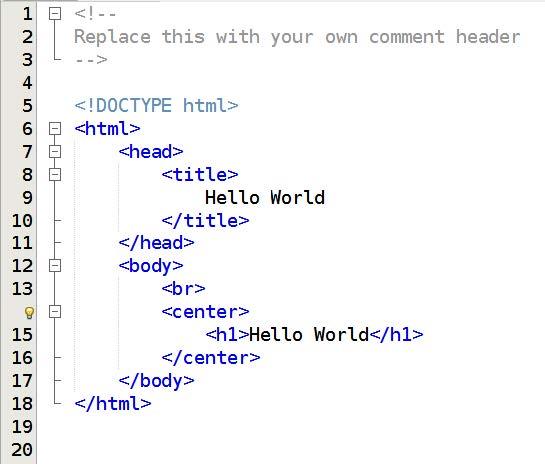Click the opening <title> tag

(x=200, y=174)
